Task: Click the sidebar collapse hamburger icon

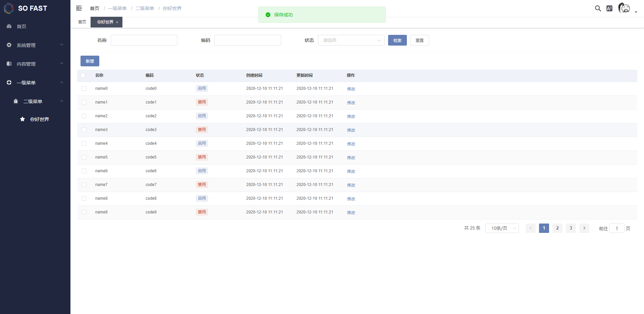Action: click(79, 8)
